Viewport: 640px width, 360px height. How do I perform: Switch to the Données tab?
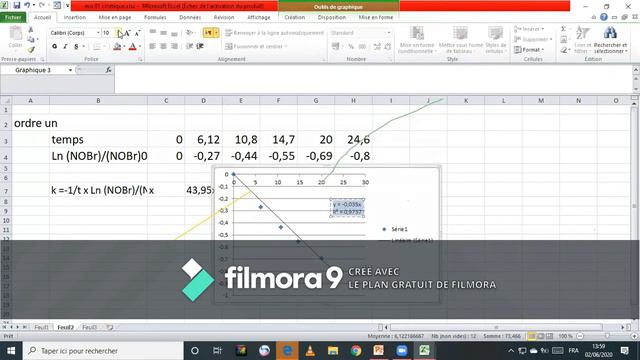coord(190,17)
